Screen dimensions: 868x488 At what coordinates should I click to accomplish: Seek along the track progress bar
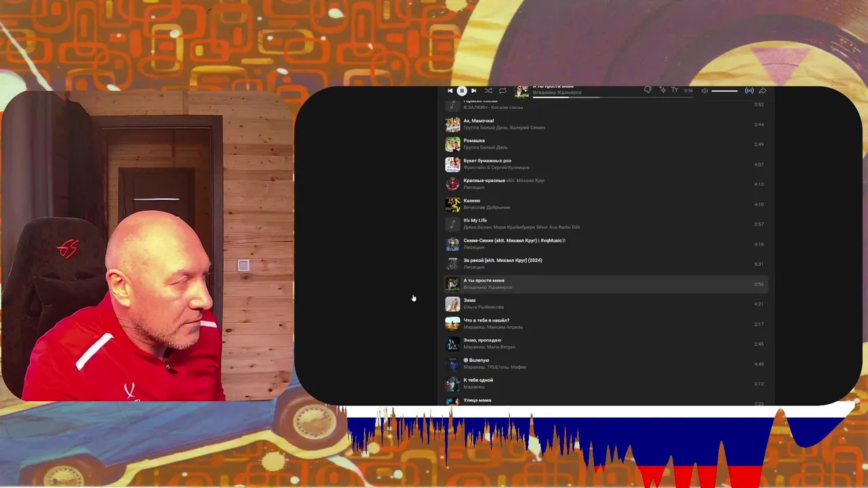coord(612,96)
